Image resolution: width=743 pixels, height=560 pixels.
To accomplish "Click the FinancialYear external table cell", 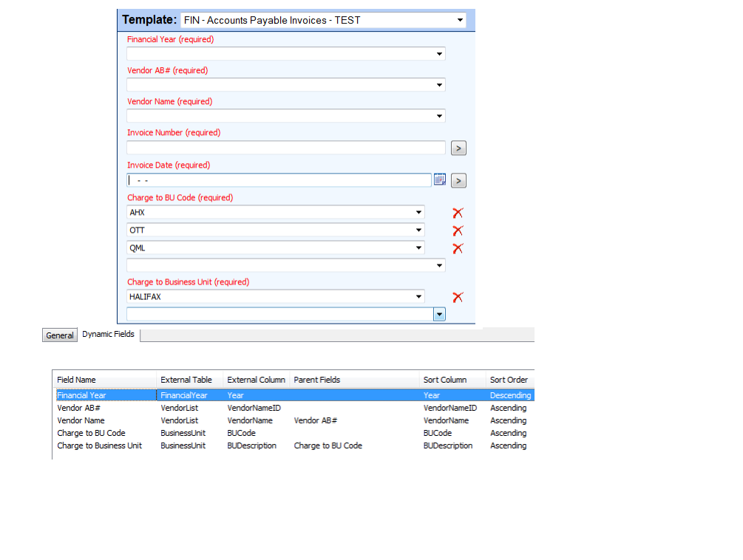I will [x=184, y=395].
